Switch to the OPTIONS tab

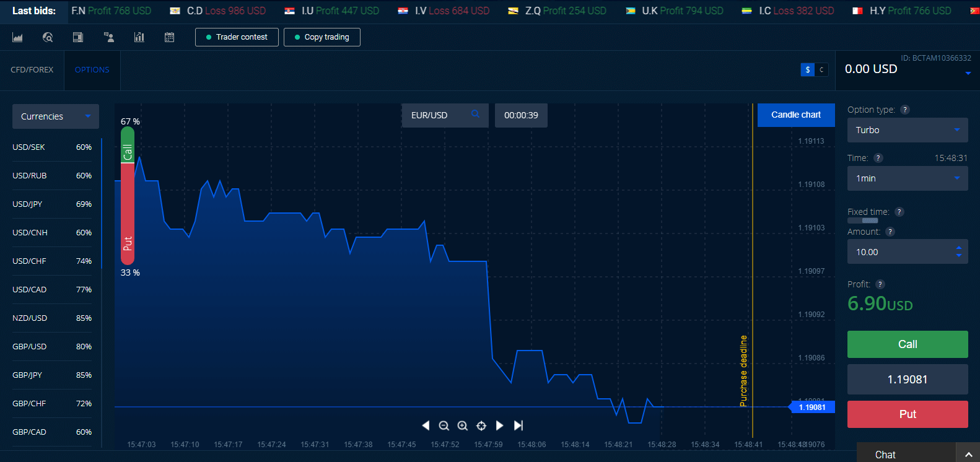[x=92, y=70]
